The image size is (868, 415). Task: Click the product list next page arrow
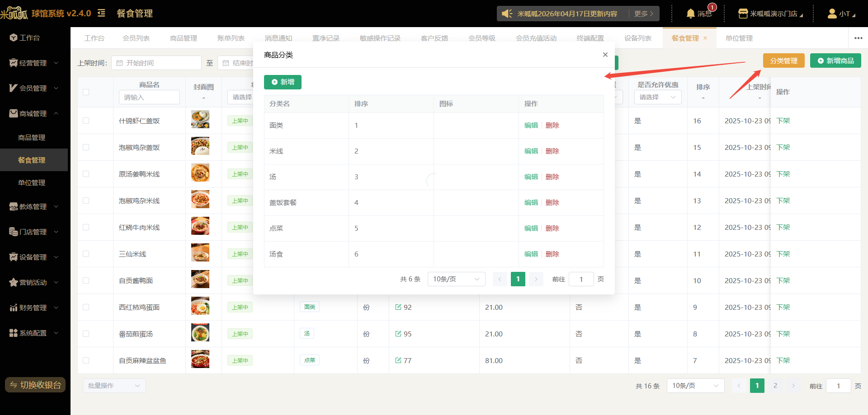tap(793, 386)
